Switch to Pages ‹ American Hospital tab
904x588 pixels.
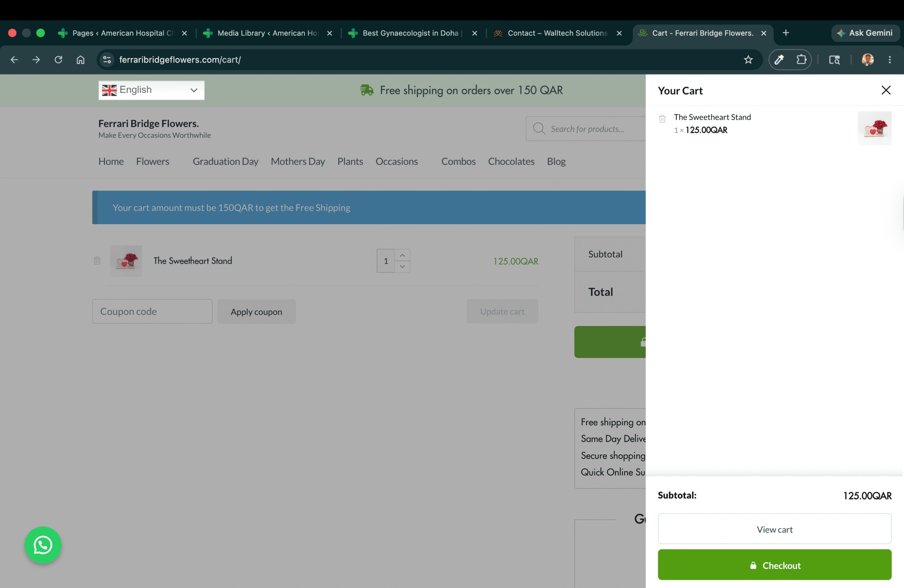[x=122, y=33]
